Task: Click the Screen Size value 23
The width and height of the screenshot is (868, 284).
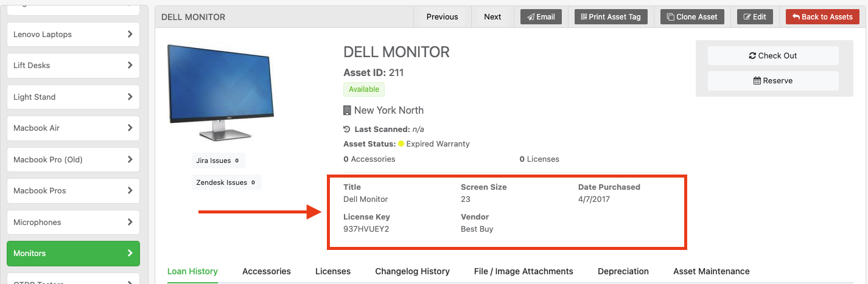Action: 466,199
